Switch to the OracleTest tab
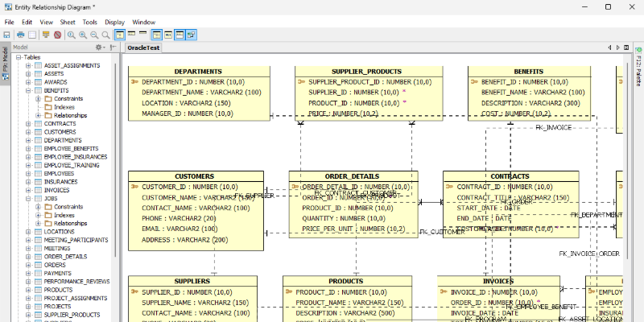The image size is (644, 322). click(x=143, y=47)
